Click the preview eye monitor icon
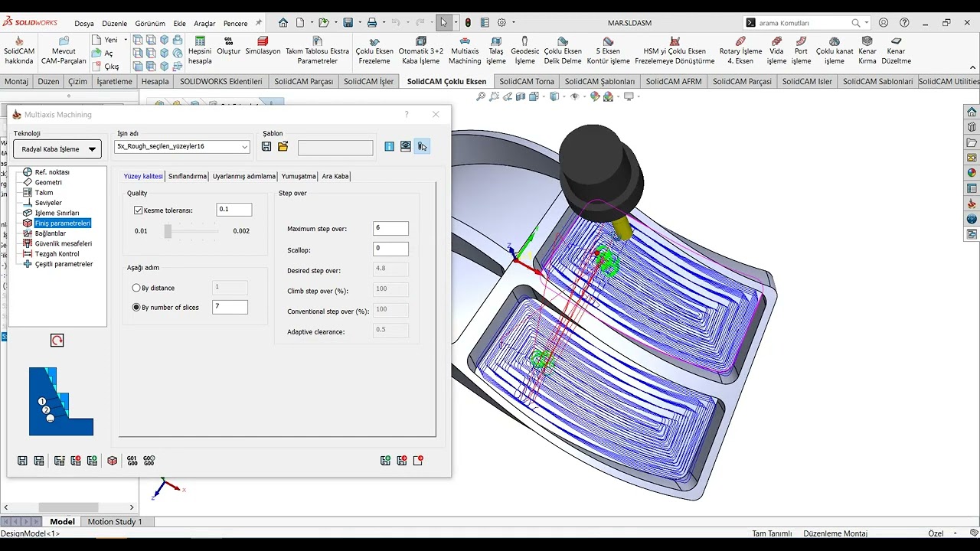The image size is (980, 551). click(x=406, y=146)
